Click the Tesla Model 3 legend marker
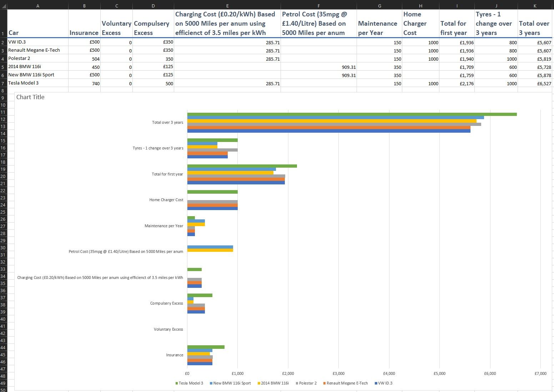The height and width of the screenshot is (392, 554). click(176, 383)
